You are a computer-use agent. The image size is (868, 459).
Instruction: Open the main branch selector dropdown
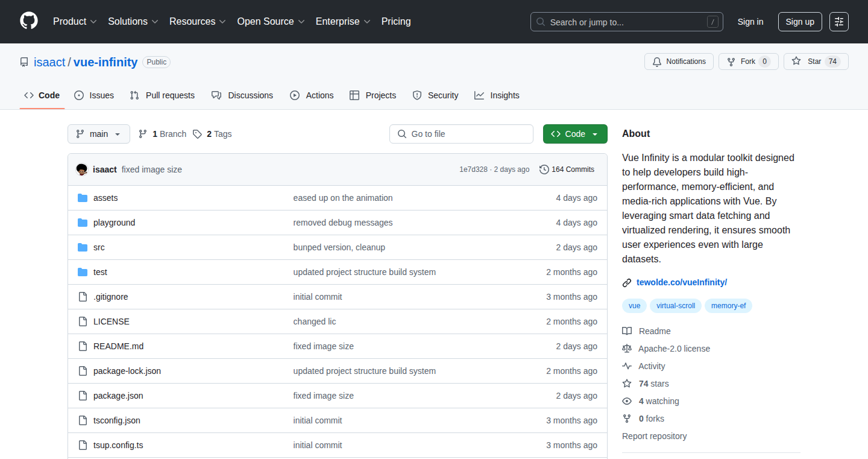99,134
